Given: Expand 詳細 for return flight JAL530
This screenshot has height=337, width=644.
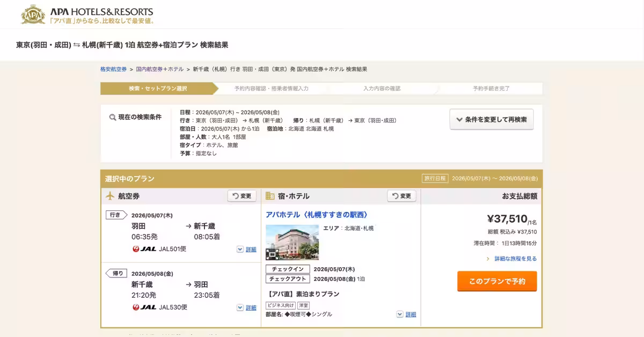Looking at the screenshot, I should (x=246, y=308).
